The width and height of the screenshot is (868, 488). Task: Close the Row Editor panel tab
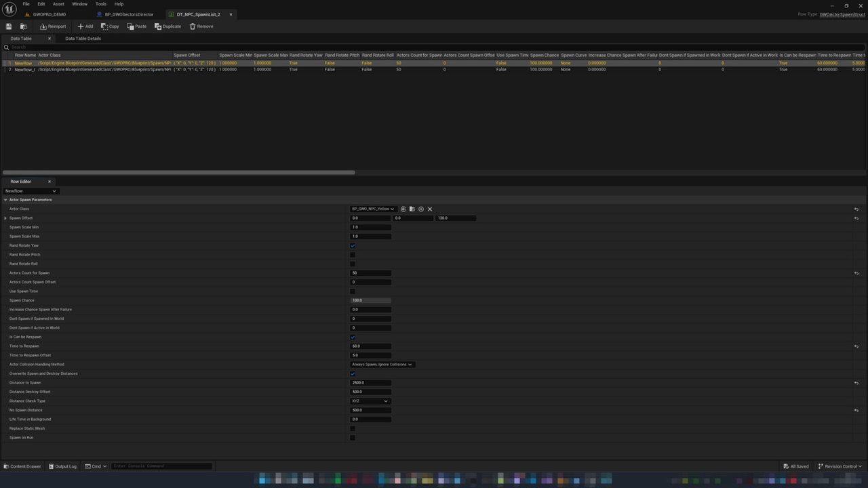click(x=49, y=182)
